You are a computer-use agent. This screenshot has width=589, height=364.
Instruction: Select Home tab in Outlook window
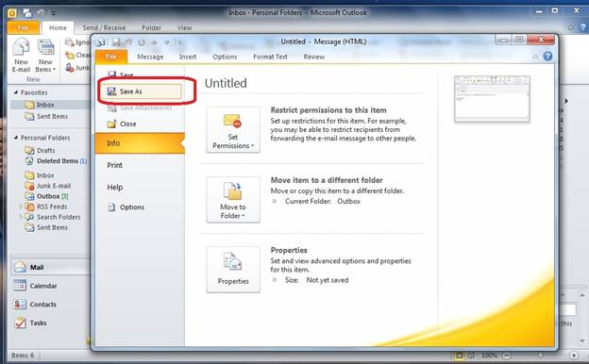(x=58, y=27)
